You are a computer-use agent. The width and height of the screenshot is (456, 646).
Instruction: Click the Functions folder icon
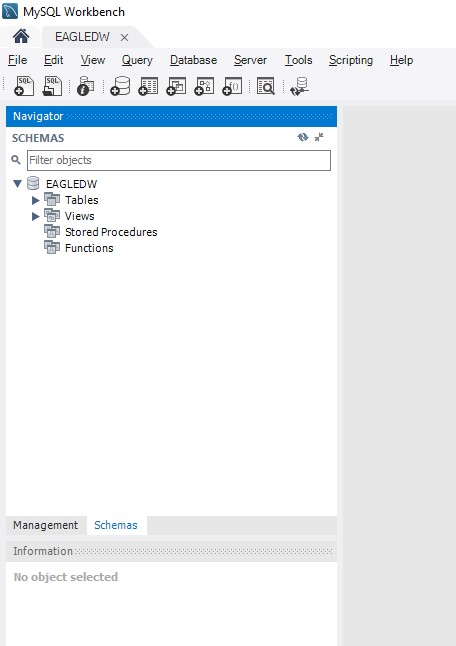coord(52,248)
